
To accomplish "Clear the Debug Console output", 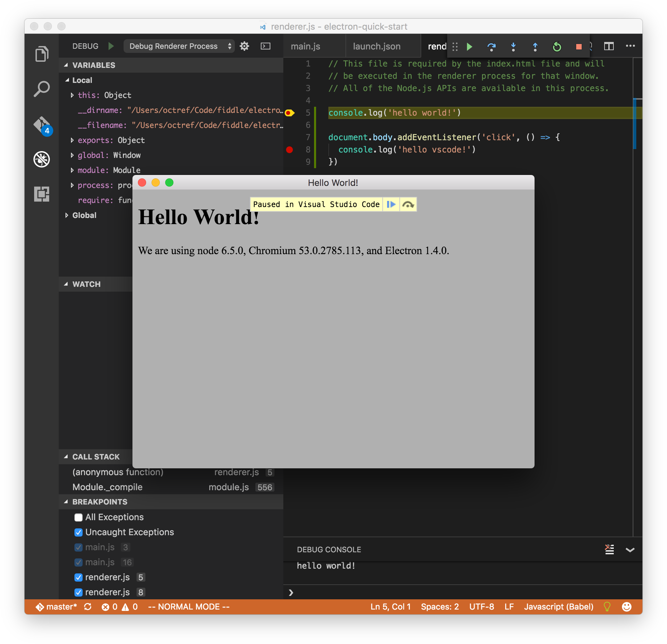I will point(610,549).
